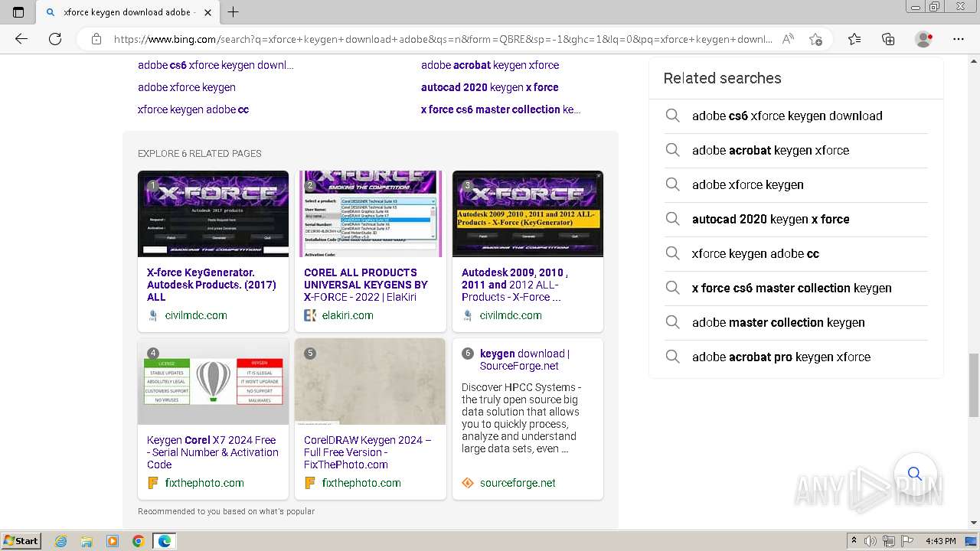The image size is (980, 551).
Task: Click the taskbar clock showing 4:43 PM
Action: 940,541
